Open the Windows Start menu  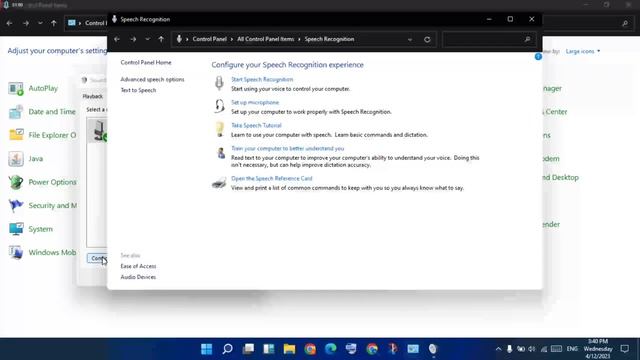(x=207, y=349)
